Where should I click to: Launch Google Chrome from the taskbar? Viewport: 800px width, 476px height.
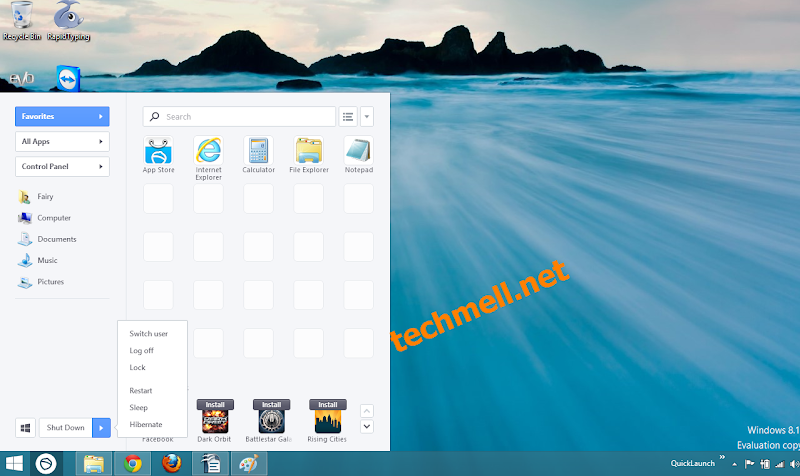pos(133,464)
